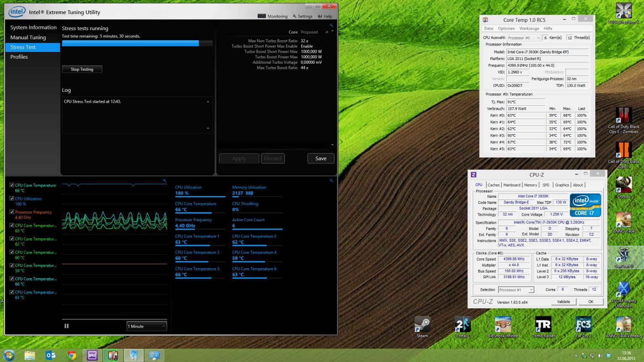This screenshot has width=644, height=362.
Task: Select the StarCraft II desktop icon
Action: pos(624,257)
